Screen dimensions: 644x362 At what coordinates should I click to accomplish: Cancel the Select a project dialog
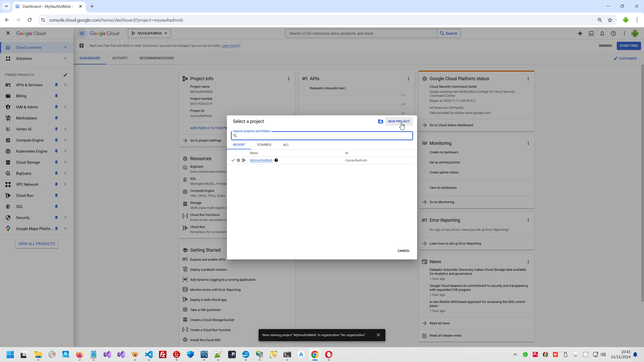click(404, 251)
